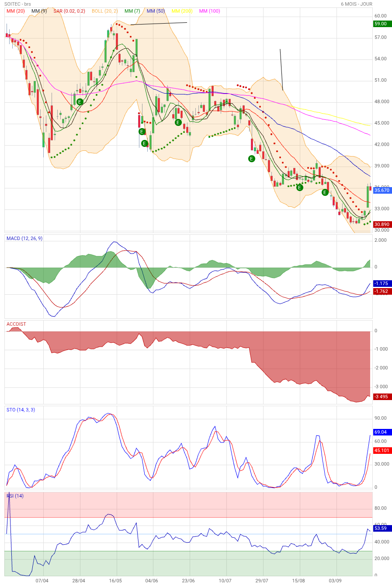
Task: Click the 03/09 date label
Action: point(335,581)
